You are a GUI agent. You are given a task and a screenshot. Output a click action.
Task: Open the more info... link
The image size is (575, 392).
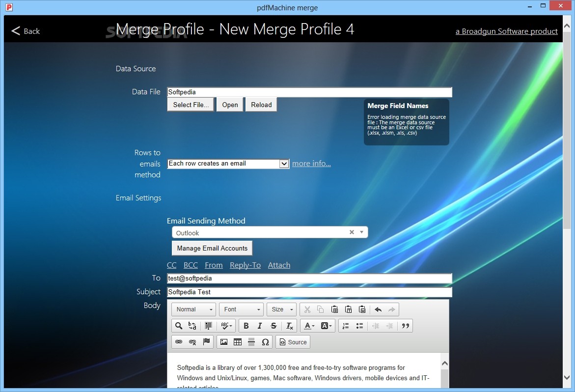[311, 164]
